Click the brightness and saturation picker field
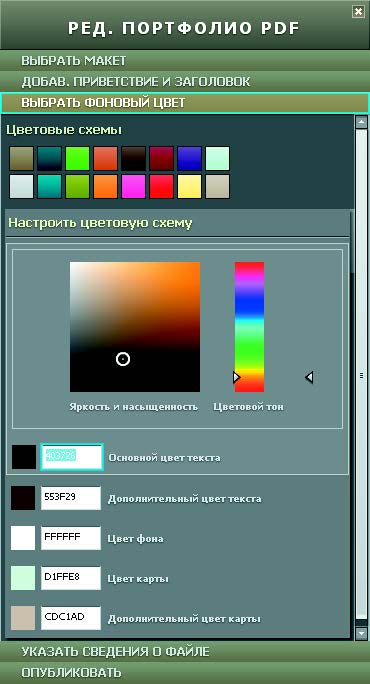Viewport: 370px width, 684px height. 135,327
